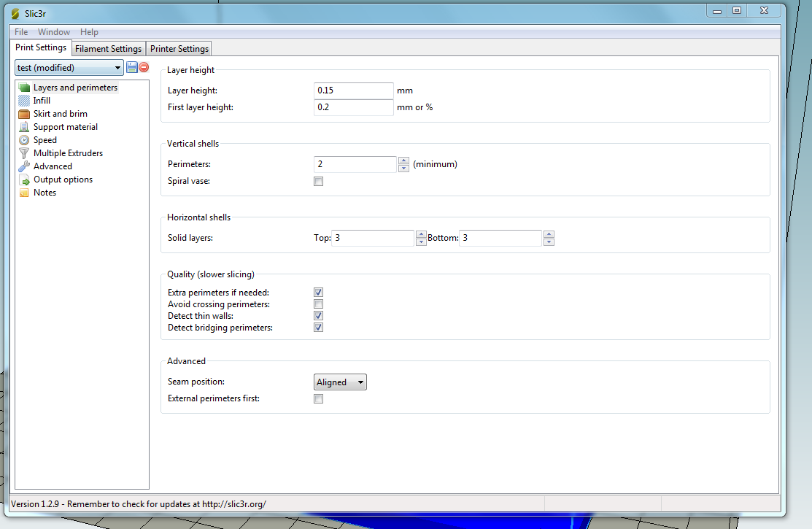Select Infill in the sidebar
The image size is (812, 529).
[x=42, y=101]
